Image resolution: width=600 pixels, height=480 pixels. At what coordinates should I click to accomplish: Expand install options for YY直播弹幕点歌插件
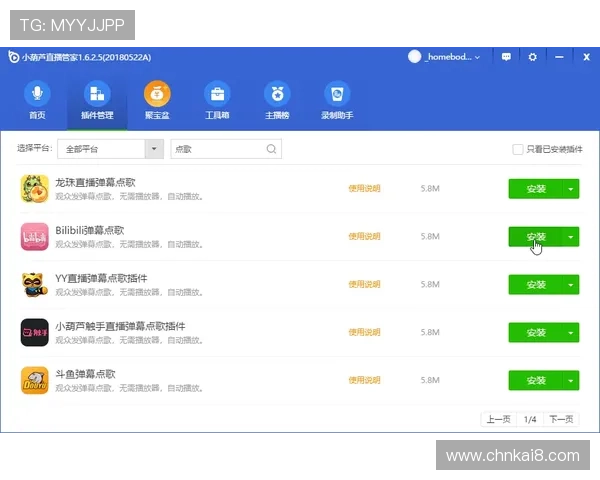(x=571, y=284)
